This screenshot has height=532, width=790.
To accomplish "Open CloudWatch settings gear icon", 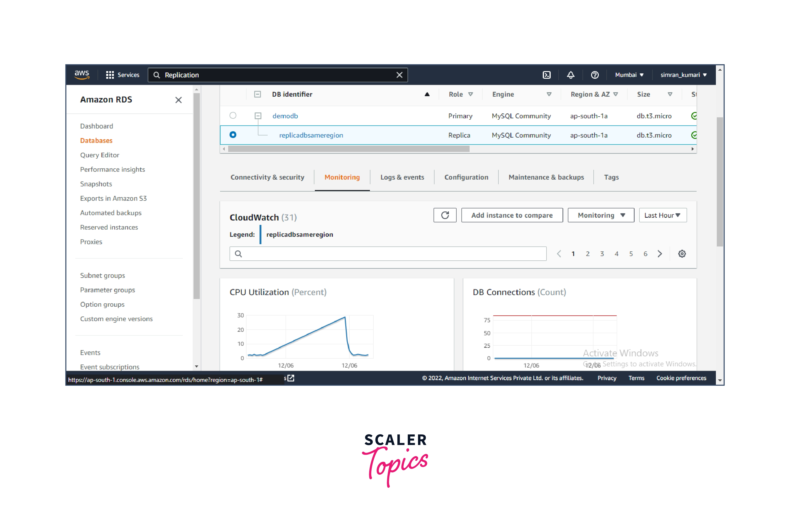I will click(682, 254).
